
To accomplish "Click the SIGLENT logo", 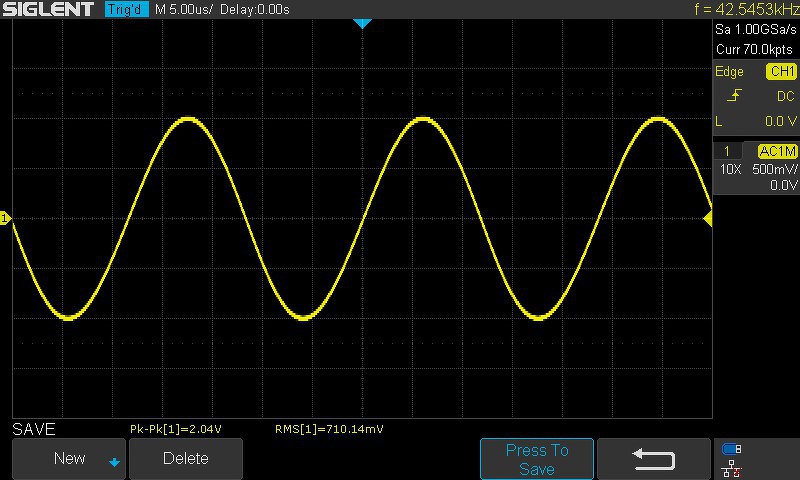I will [48, 9].
